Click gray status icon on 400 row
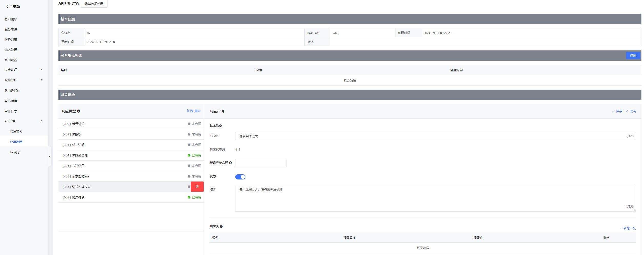Screen dimensions: 644x255 tap(189, 124)
